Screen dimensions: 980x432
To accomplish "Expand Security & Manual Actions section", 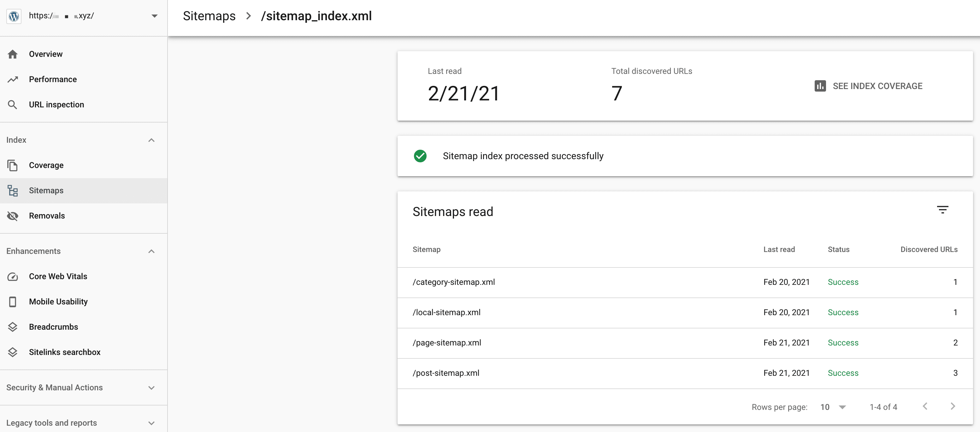I will tap(151, 387).
